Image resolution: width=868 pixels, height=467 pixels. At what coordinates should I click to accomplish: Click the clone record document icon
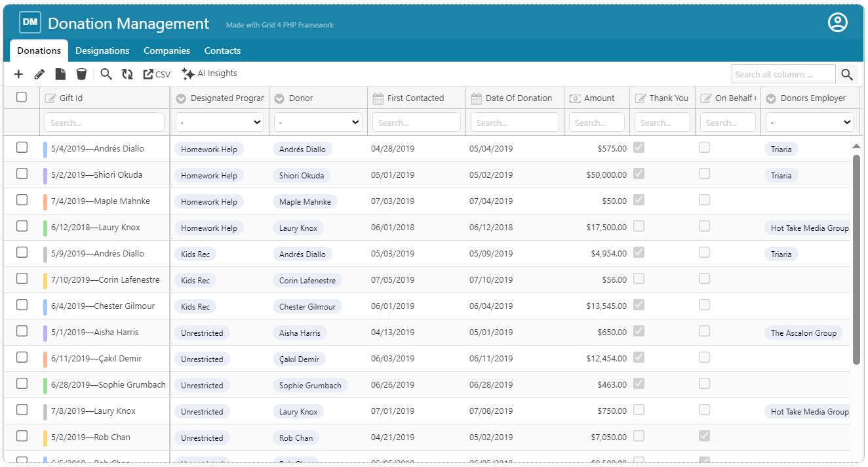pos(60,74)
